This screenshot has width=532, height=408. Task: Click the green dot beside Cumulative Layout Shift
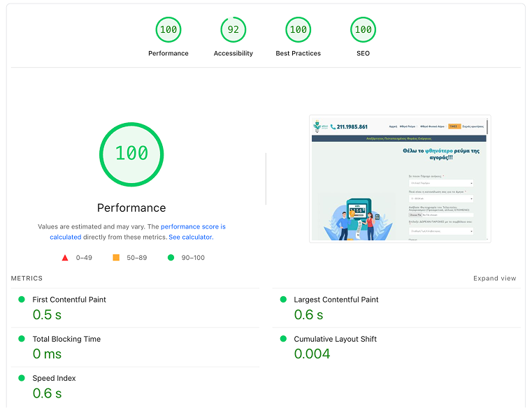[x=283, y=339]
